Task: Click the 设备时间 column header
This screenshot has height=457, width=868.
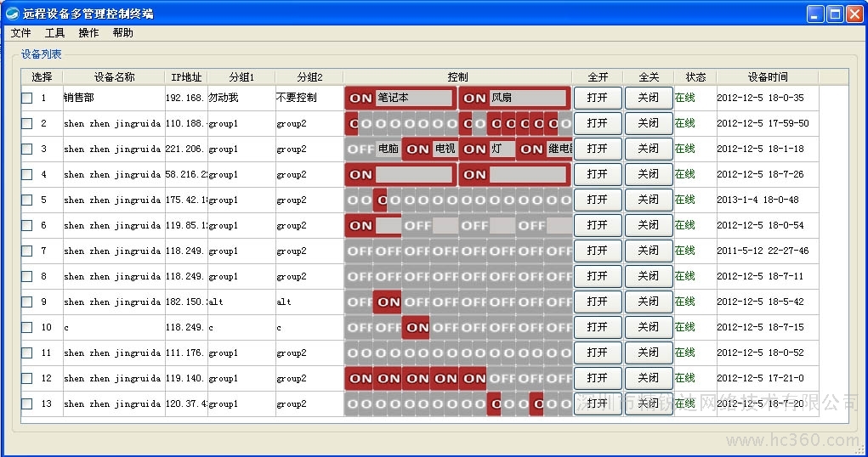Action: (767, 77)
